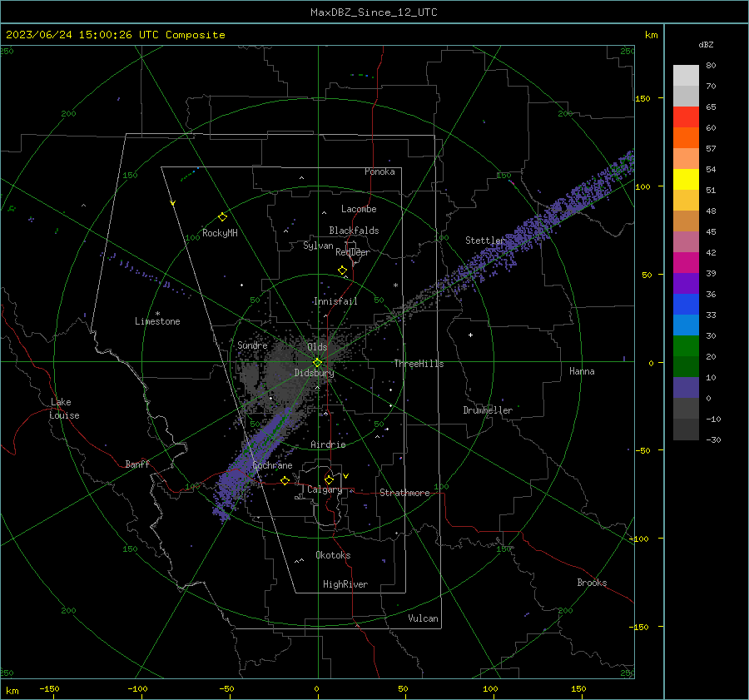The image size is (749, 700).
Task: Pick the pink 42-45 dBZ legend swatch
Action: coord(686,242)
